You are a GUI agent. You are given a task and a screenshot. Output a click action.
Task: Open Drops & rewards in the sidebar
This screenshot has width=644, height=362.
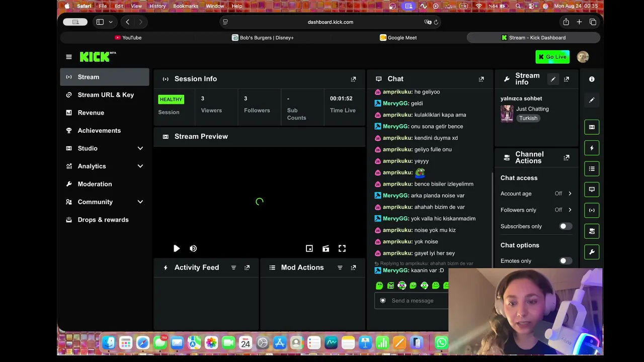(105, 220)
